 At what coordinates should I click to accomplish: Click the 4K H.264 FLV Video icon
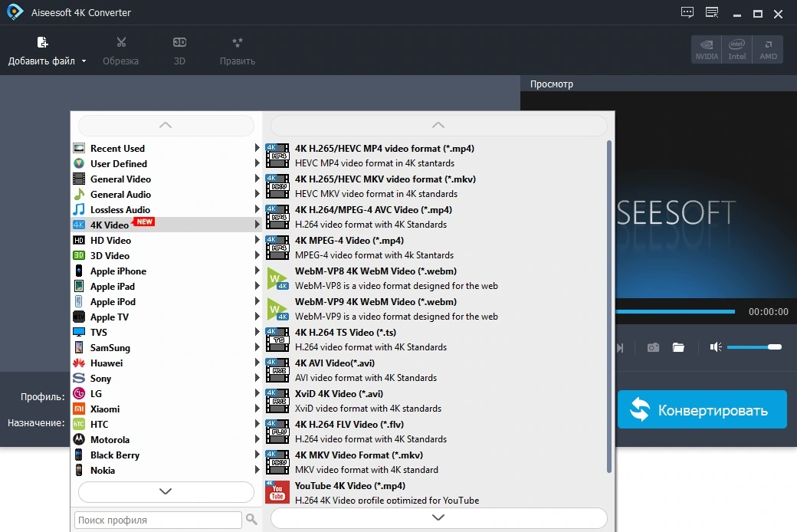point(277,432)
